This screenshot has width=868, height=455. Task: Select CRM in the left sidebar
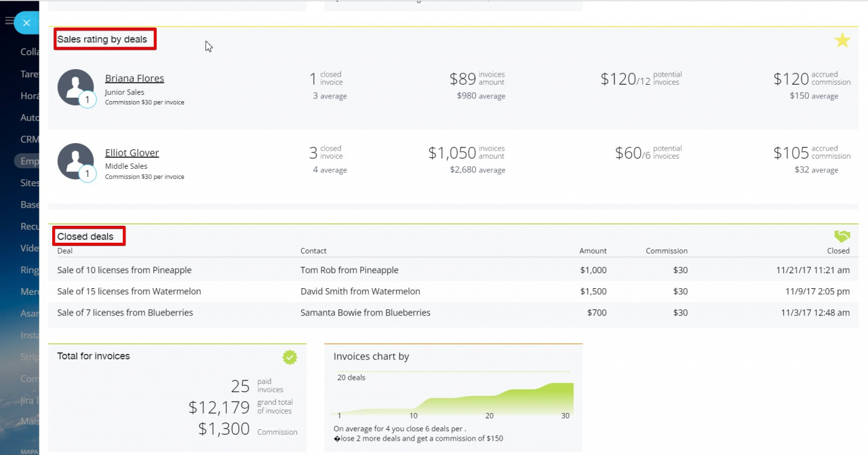click(x=30, y=139)
